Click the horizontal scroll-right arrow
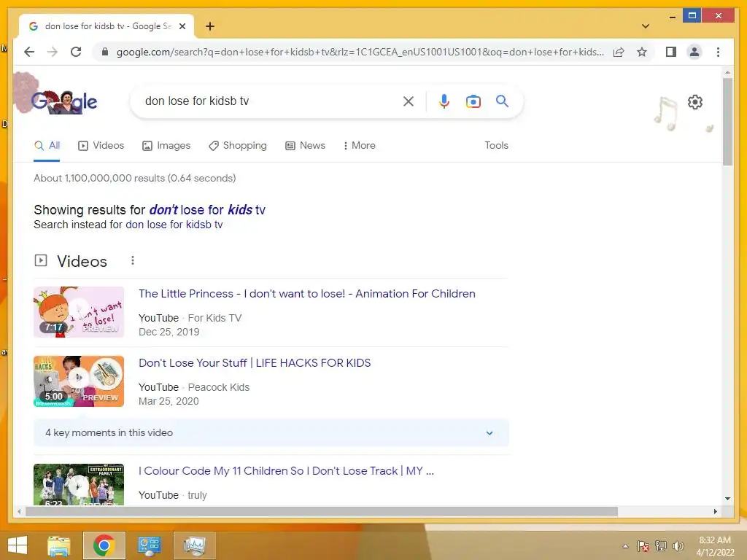Screen dimensions: 747x560 715,511
